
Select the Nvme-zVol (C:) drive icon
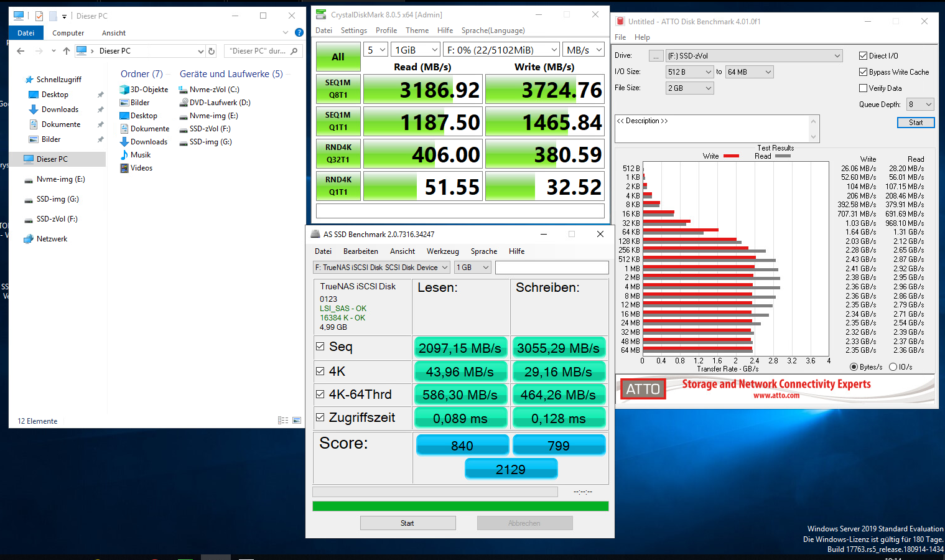(x=184, y=90)
